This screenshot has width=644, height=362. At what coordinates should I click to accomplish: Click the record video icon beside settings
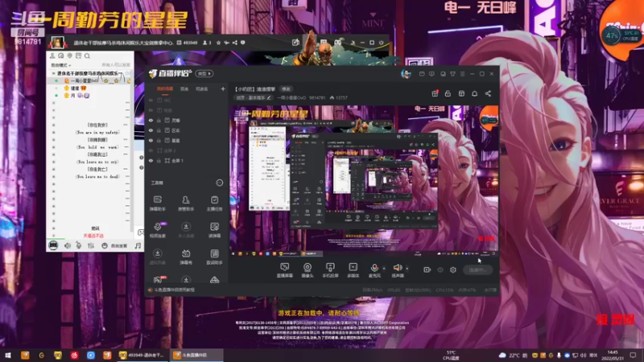click(x=427, y=269)
